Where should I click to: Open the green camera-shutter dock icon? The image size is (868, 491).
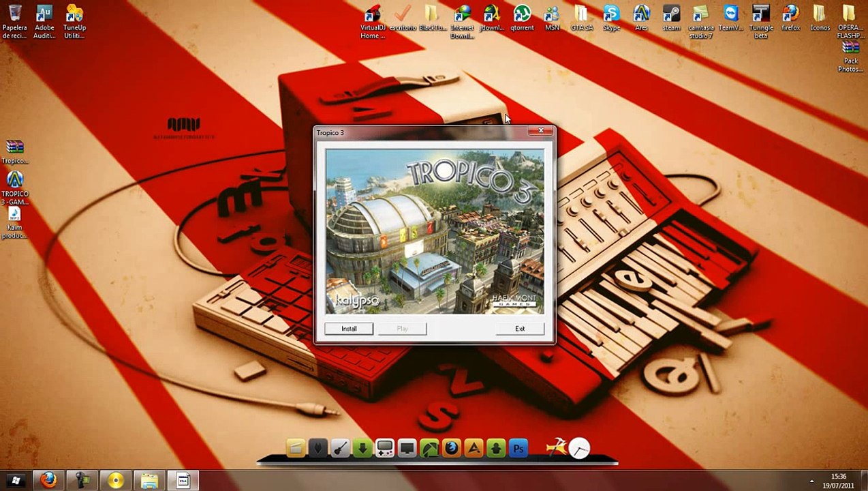coord(429,448)
